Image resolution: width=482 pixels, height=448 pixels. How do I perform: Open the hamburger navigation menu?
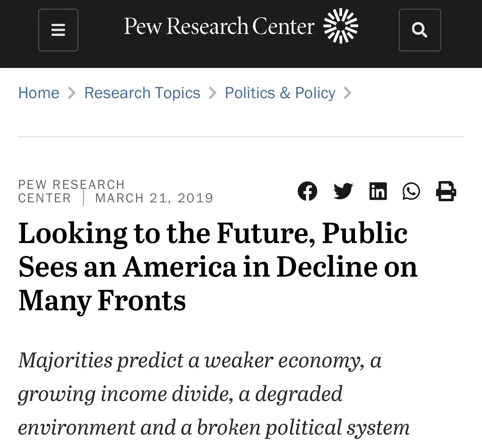click(x=58, y=30)
